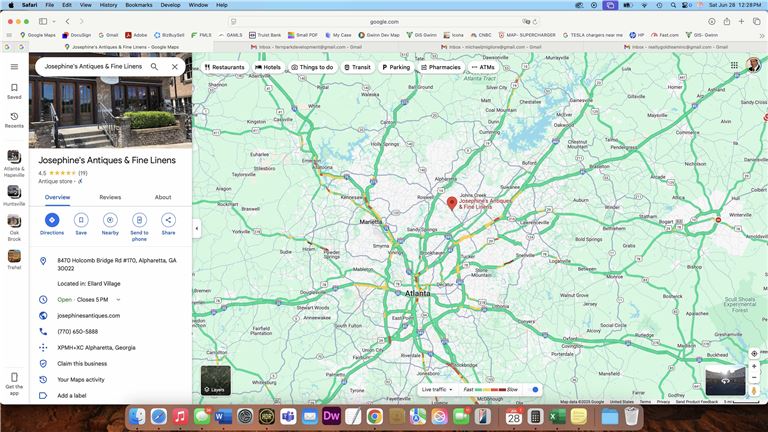
Task: Open the Develop menu in the menu bar
Action: click(170, 5)
